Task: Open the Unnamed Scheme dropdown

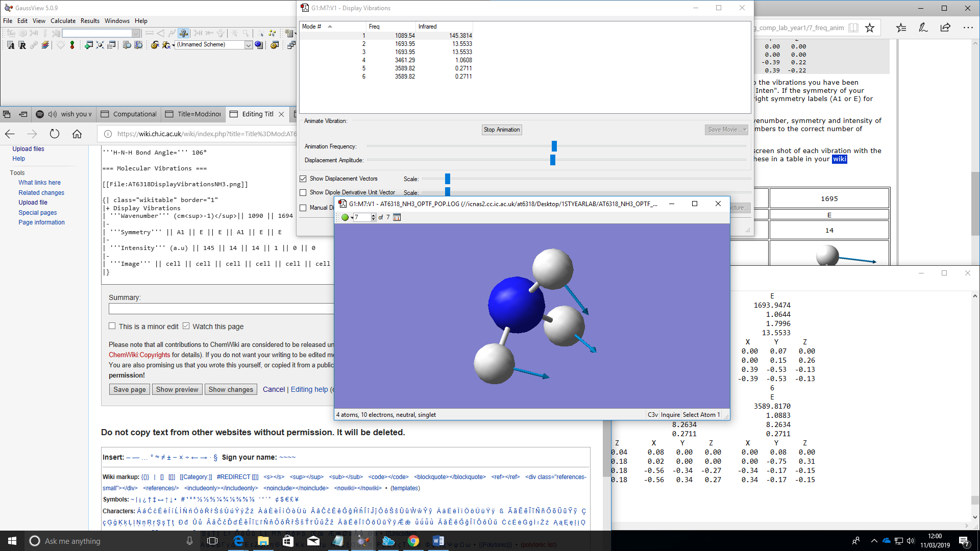Action: pos(248,45)
